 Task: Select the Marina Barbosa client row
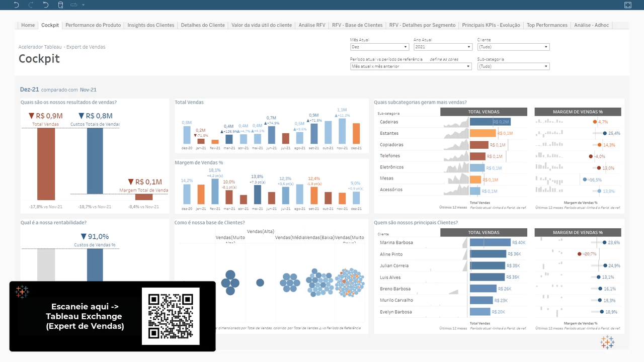click(x=396, y=242)
